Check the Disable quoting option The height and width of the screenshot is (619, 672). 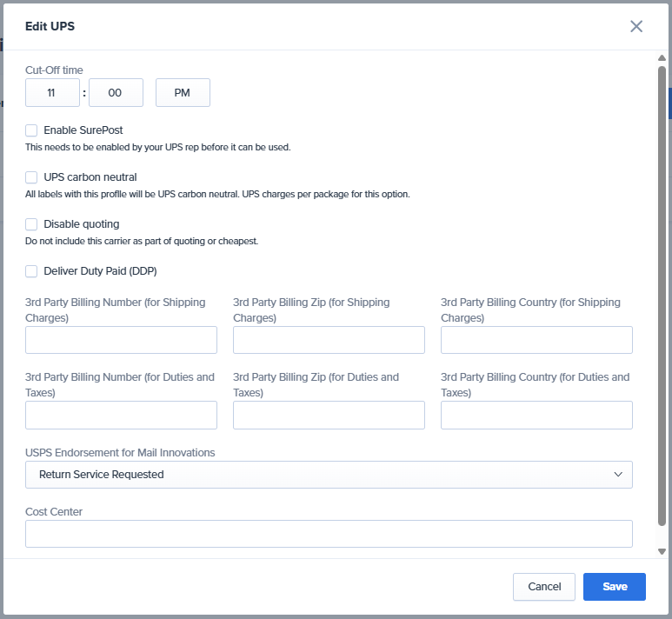(x=31, y=224)
